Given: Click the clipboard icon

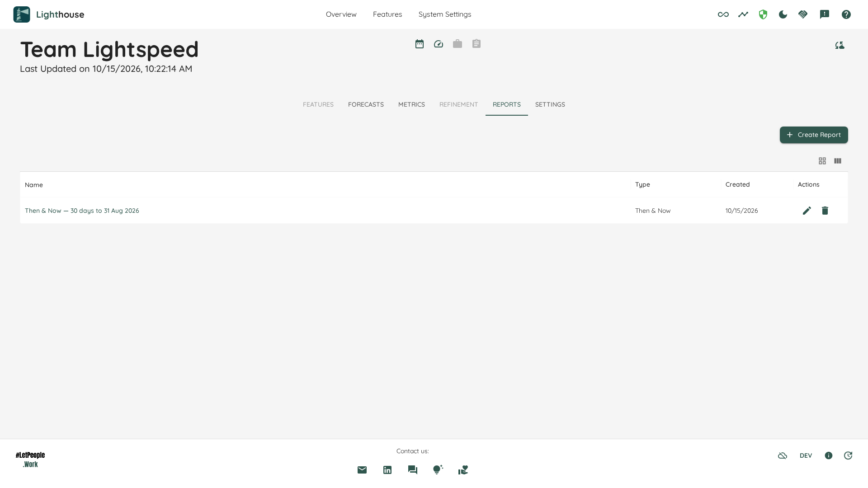Looking at the screenshot, I should click(x=476, y=44).
